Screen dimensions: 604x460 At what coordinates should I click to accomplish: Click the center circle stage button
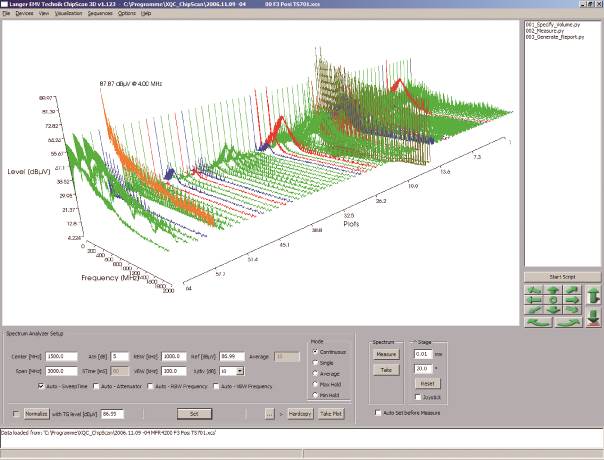coord(553,300)
